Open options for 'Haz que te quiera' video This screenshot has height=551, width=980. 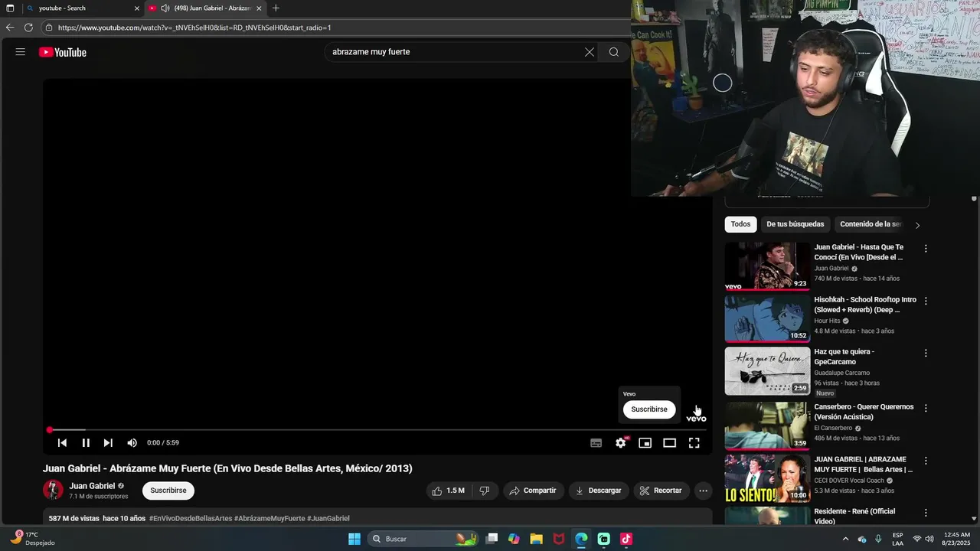[926, 354]
